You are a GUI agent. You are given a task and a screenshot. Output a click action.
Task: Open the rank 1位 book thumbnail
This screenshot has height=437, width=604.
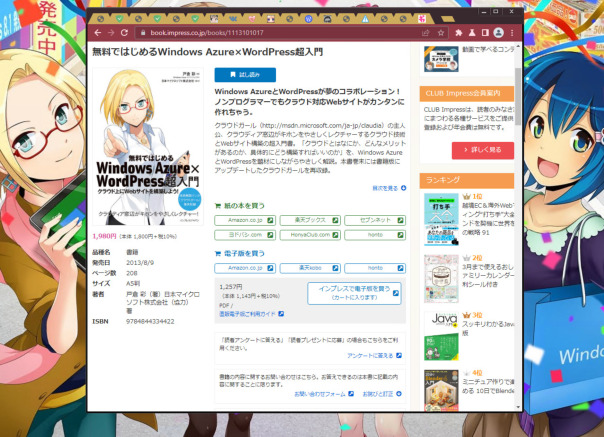[441, 220]
